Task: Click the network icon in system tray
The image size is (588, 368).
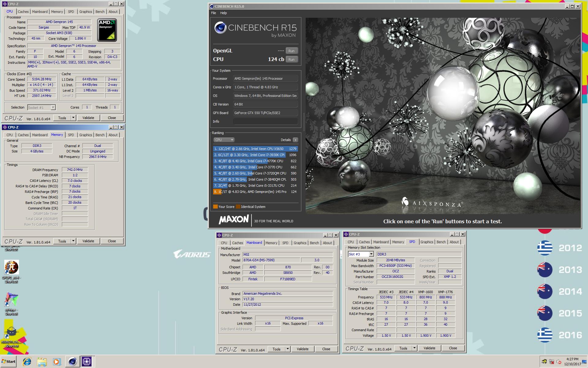Action: [552, 362]
